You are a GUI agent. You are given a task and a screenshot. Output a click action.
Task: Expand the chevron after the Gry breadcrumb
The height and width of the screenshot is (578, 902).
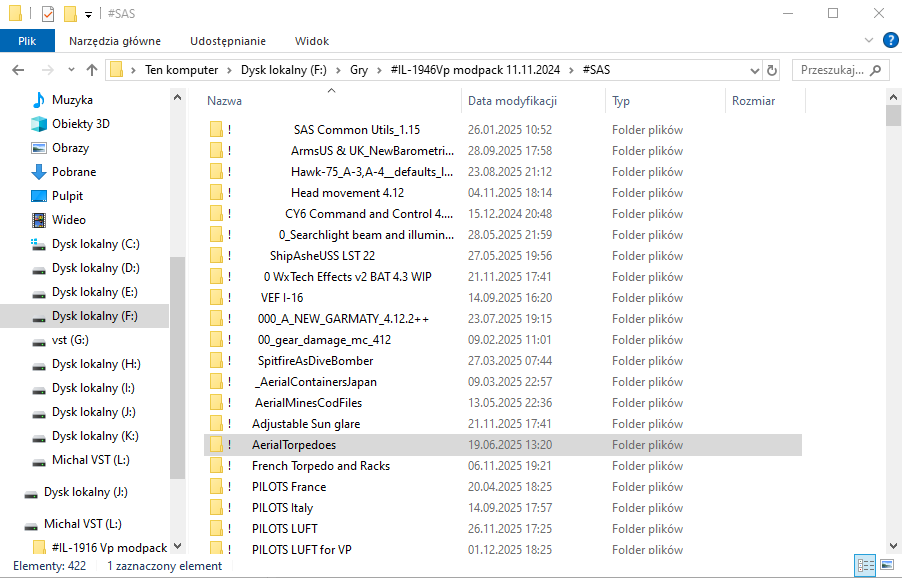click(x=379, y=70)
